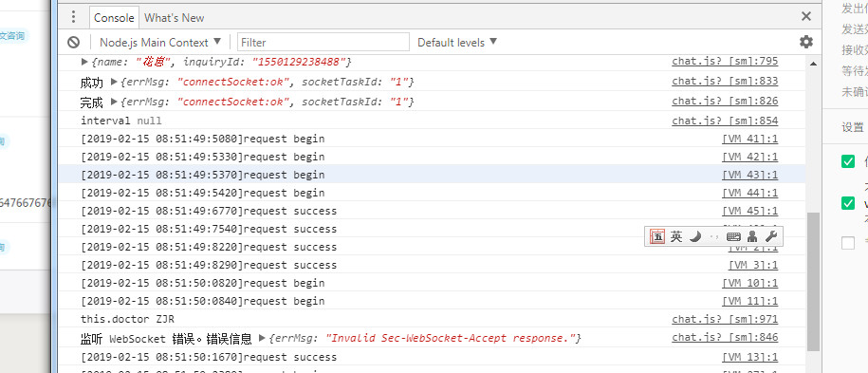Open source link chat.js? [sm]:833

725,82
